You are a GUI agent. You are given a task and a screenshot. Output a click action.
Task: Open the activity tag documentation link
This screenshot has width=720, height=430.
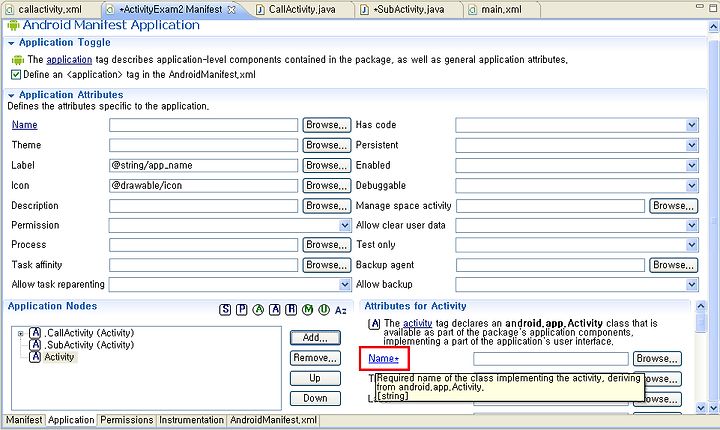pos(417,323)
